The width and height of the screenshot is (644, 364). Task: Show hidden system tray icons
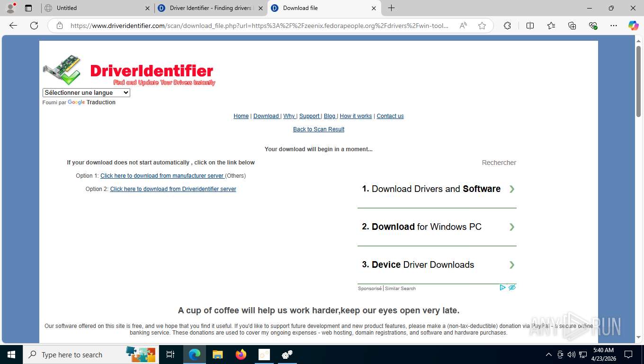point(549,355)
